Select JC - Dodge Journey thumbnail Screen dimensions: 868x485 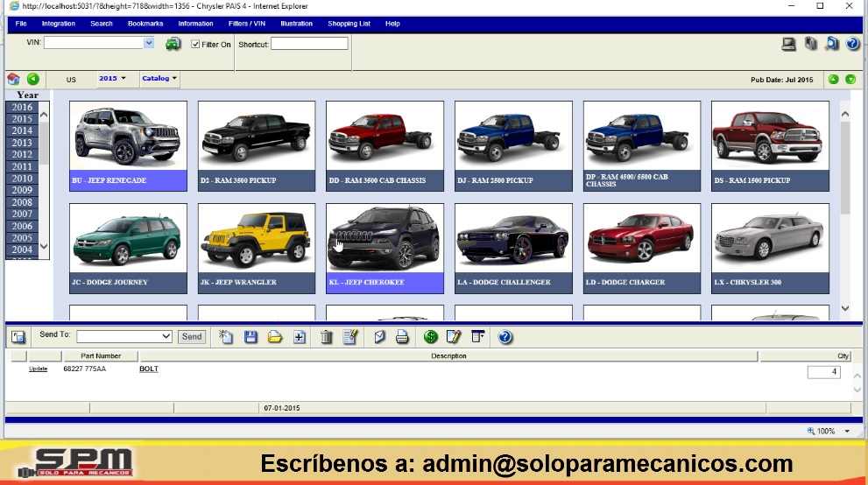(x=128, y=249)
